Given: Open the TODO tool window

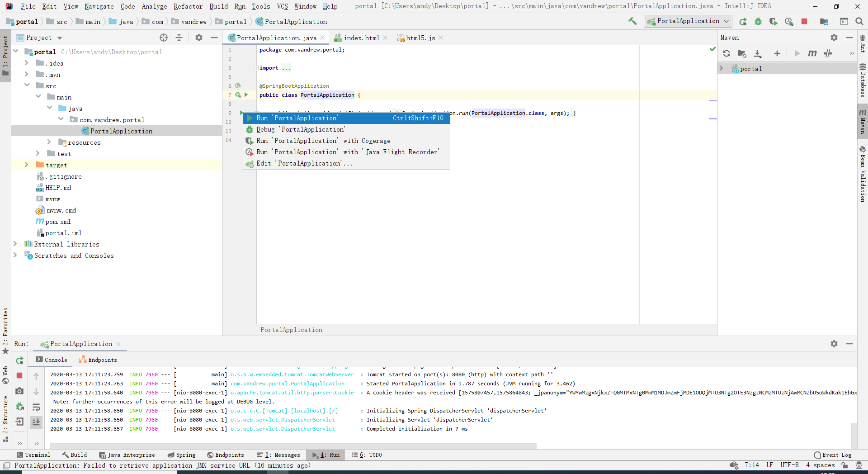Looking at the screenshot, I should point(367,455).
